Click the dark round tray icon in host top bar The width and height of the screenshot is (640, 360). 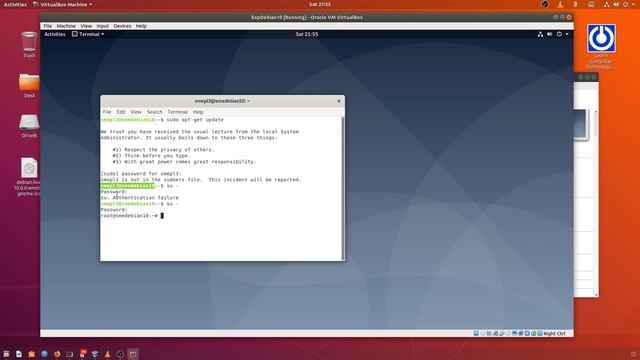pyautogui.click(x=545, y=4)
